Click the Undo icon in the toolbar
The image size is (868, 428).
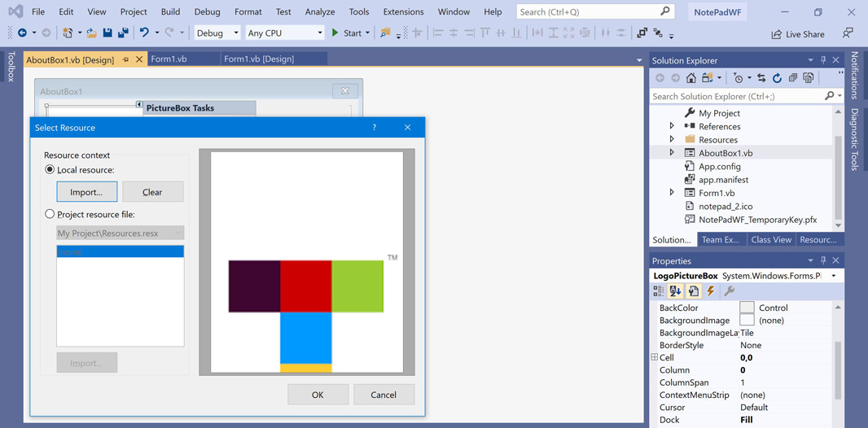coord(144,33)
